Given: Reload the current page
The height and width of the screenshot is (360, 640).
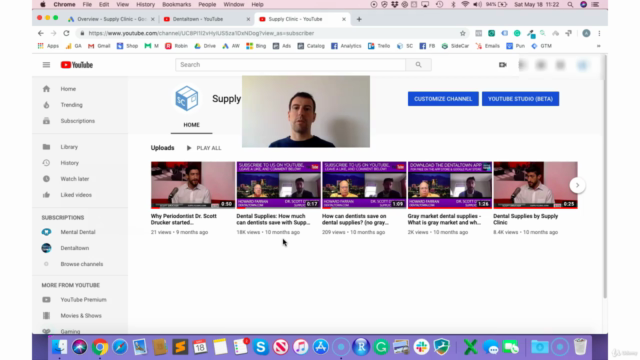Looking at the screenshot, I should (x=66, y=33).
